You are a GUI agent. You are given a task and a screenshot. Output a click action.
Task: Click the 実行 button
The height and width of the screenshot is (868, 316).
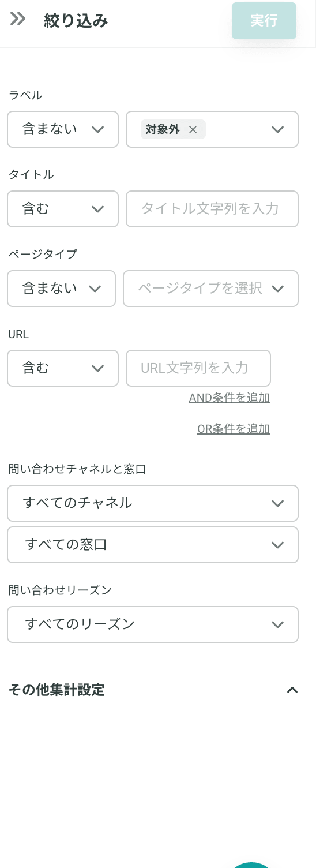264,21
